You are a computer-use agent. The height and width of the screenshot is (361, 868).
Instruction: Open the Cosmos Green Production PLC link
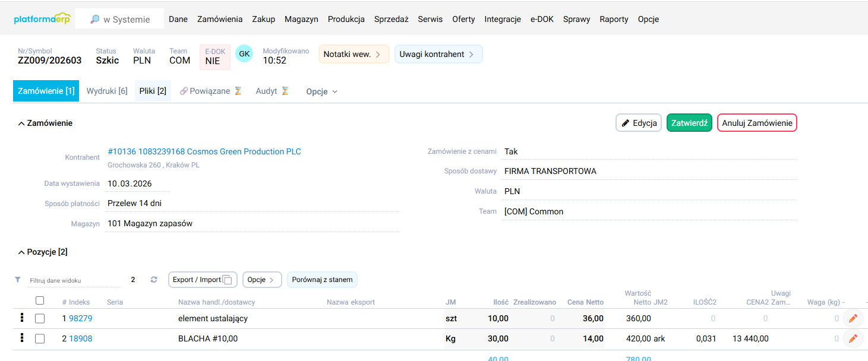coord(204,151)
